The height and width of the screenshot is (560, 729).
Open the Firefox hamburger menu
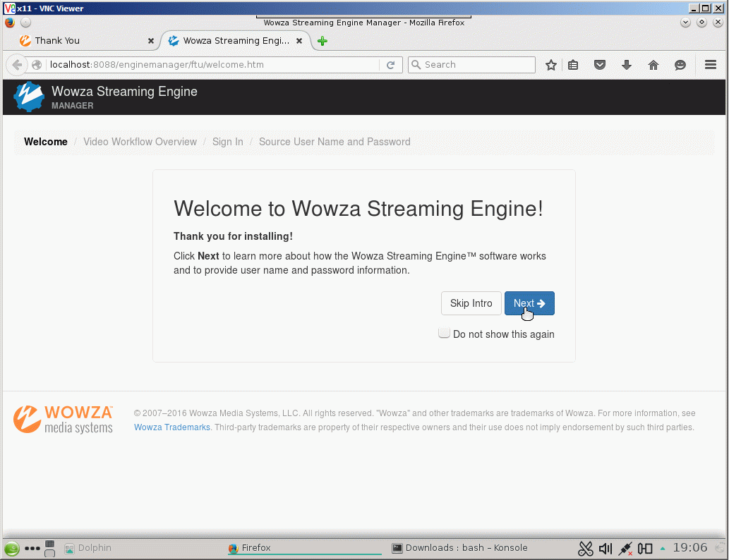coord(711,65)
